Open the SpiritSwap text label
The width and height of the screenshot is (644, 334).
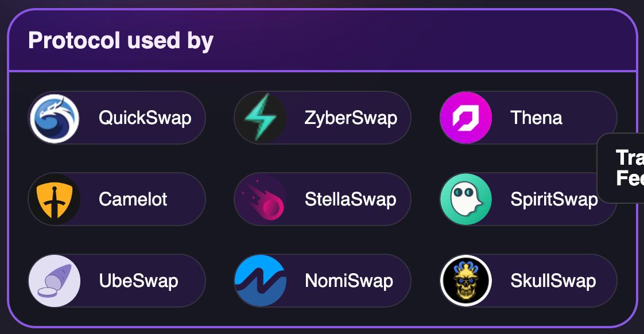[554, 200]
